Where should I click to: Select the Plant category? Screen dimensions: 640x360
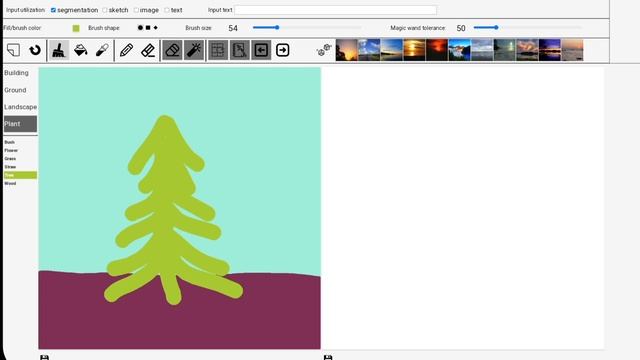click(20, 124)
